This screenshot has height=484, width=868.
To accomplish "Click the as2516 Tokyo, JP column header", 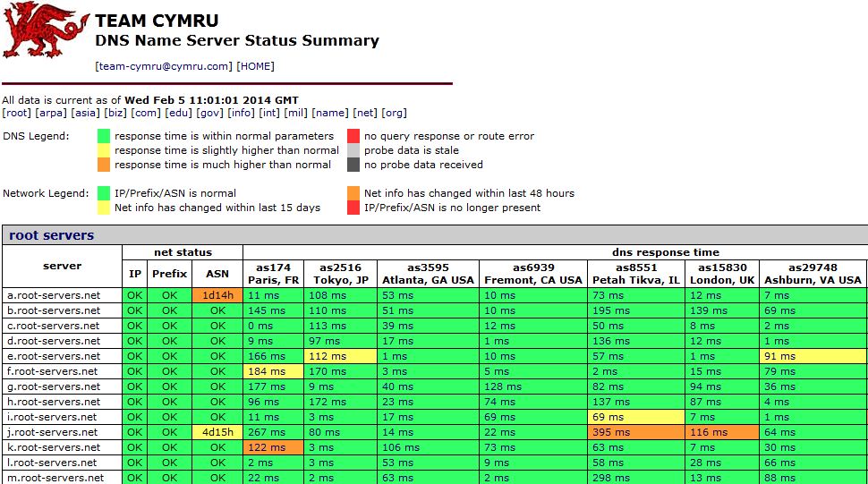I will point(340,274).
